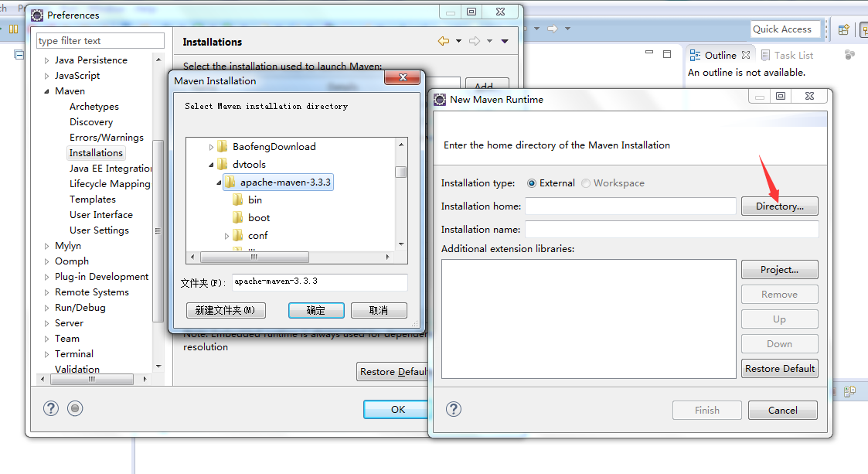
Task: Click the Quick Access search box
Action: pos(787,29)
